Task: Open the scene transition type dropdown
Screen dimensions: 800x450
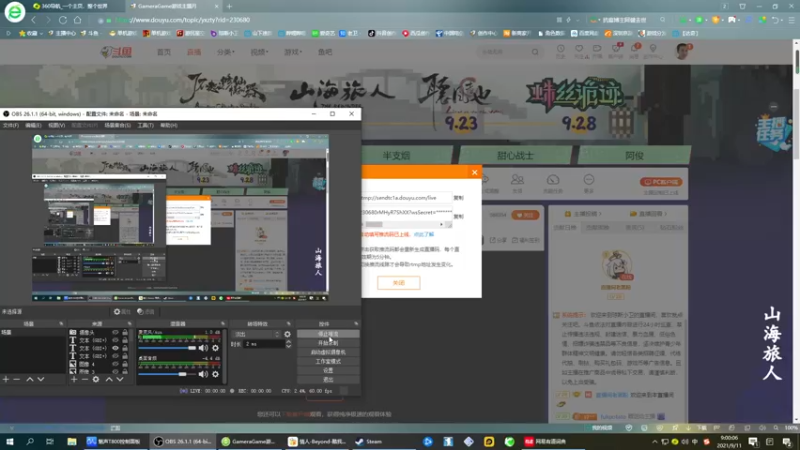Action: [257, 335]
